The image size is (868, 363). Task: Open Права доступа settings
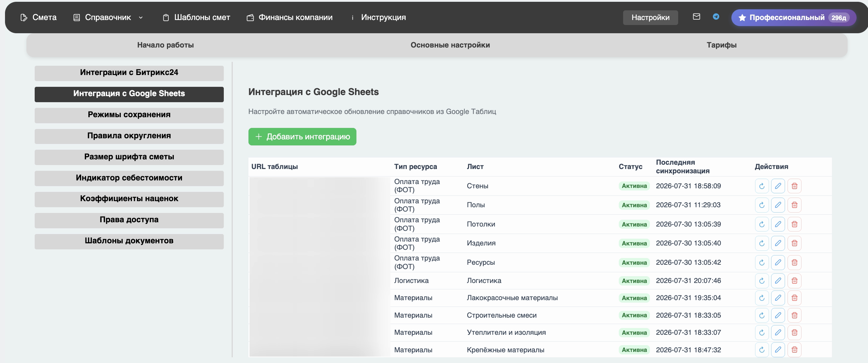click(x=129, y=220)
